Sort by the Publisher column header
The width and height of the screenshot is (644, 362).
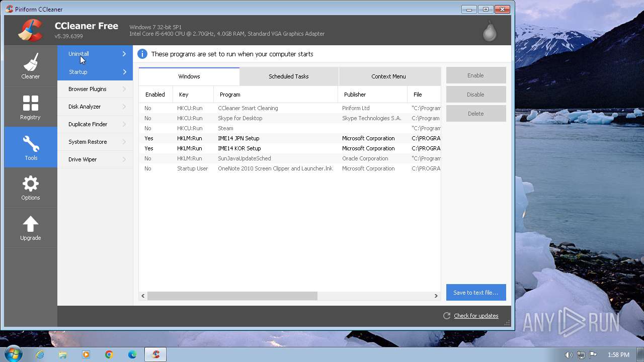373,95
